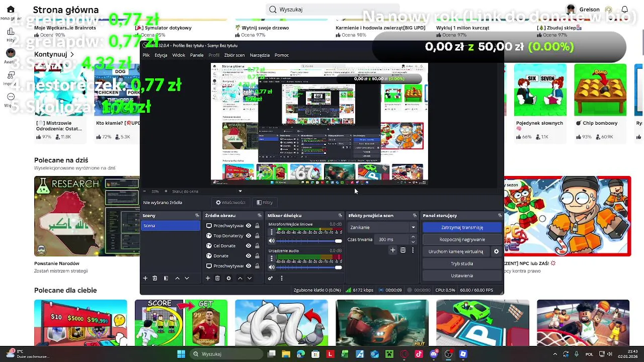Click Zatrzymaj transmisję button
Viewport: 644px width, 362px height.
pyautogui.click(x=462, y=227)
